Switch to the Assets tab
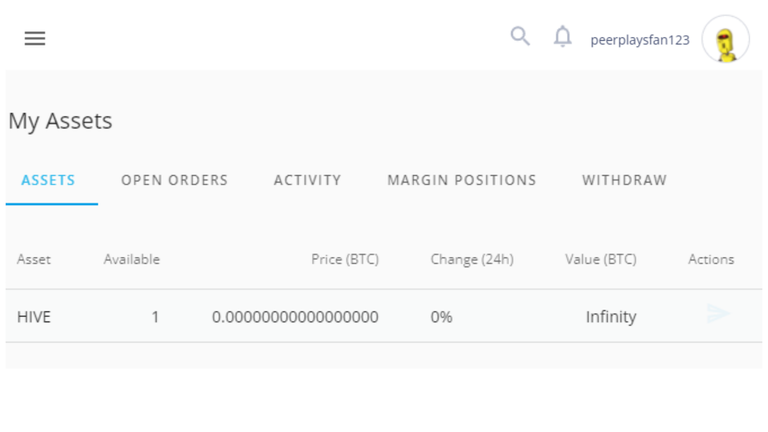The image size is (768, 432). (x=48, y=180)
